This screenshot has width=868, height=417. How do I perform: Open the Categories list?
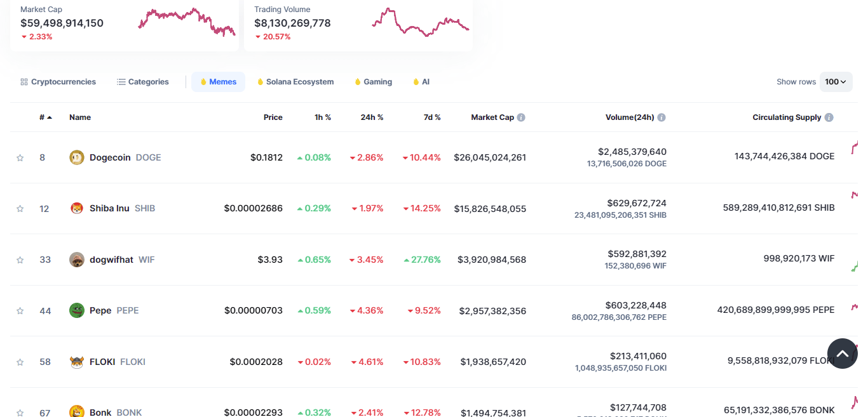coord(143,82)
